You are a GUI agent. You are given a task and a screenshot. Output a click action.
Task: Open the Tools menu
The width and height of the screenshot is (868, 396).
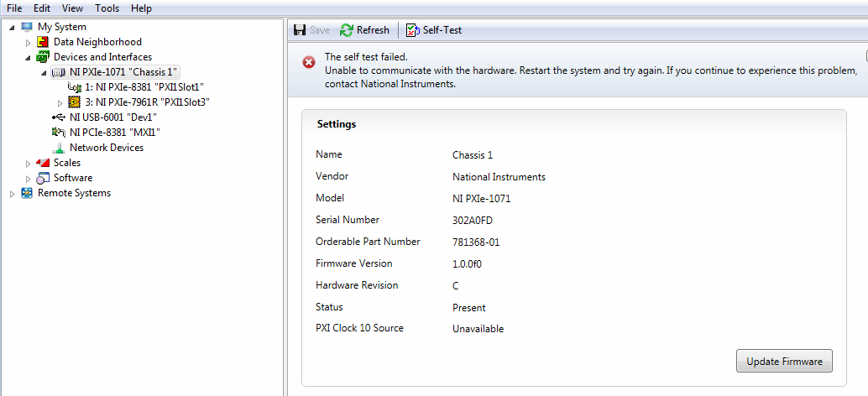[x=107, y=8]
